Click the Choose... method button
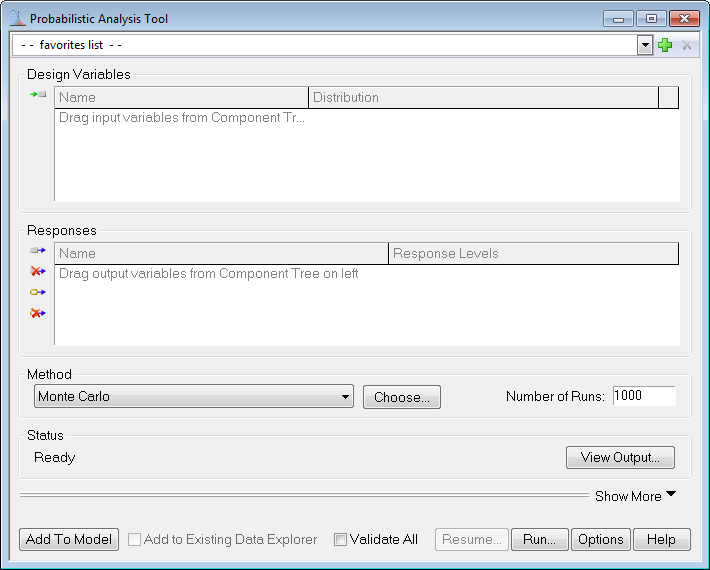The image size is (710, 570). tap(401, 397)
